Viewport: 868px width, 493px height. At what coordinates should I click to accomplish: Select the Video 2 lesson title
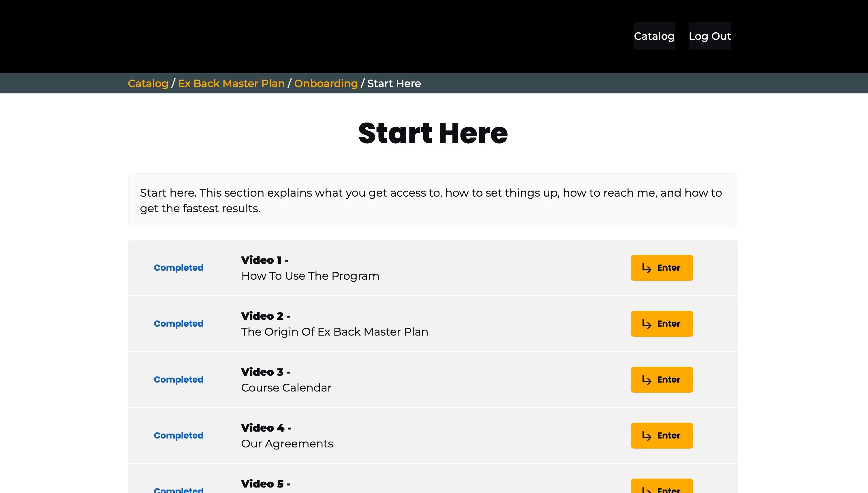coord(334,332)
